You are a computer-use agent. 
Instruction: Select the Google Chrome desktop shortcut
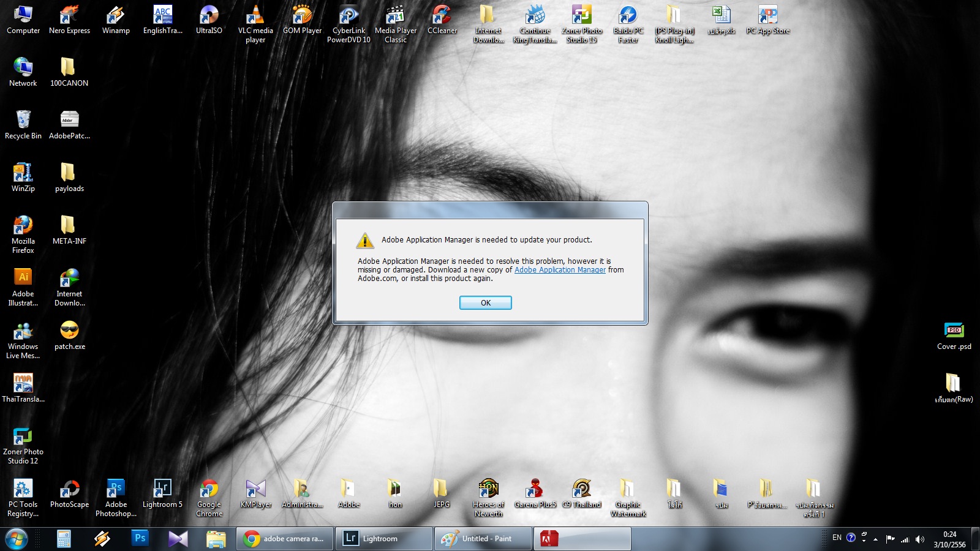[209, 498]
